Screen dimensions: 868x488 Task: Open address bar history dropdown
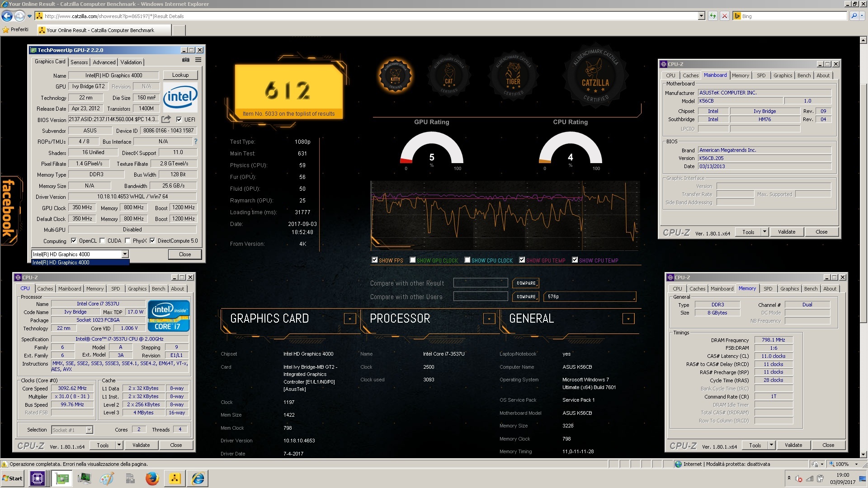[x=701, y=16]
